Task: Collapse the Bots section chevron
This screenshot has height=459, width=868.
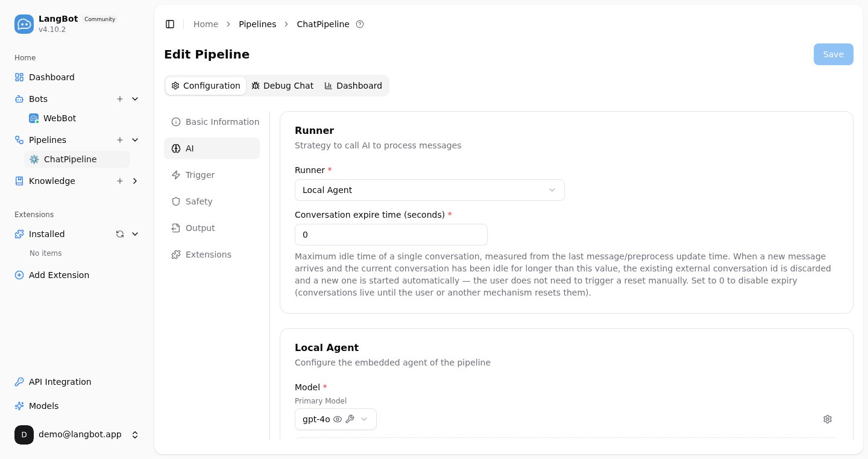Action: pyautogui.click(x=135, y=99)
